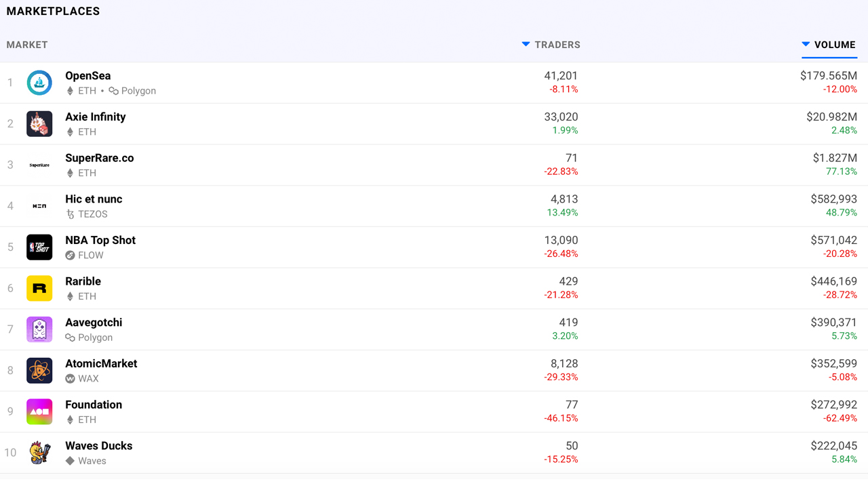Click the Hic et nunc logo
This screenshot has width=868, height=488.
click(x=39, y=206)
